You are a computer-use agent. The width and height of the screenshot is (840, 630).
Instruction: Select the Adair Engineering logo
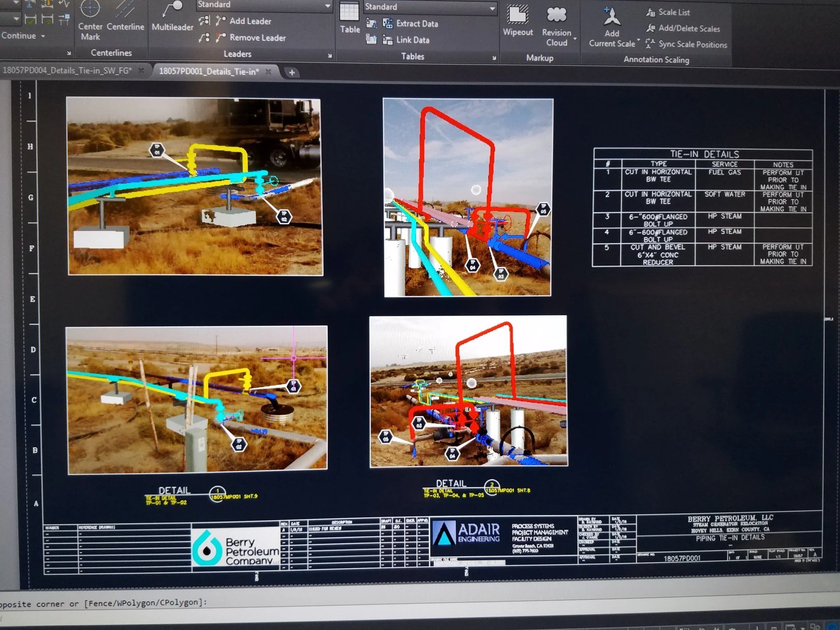[x=466, y=534]
